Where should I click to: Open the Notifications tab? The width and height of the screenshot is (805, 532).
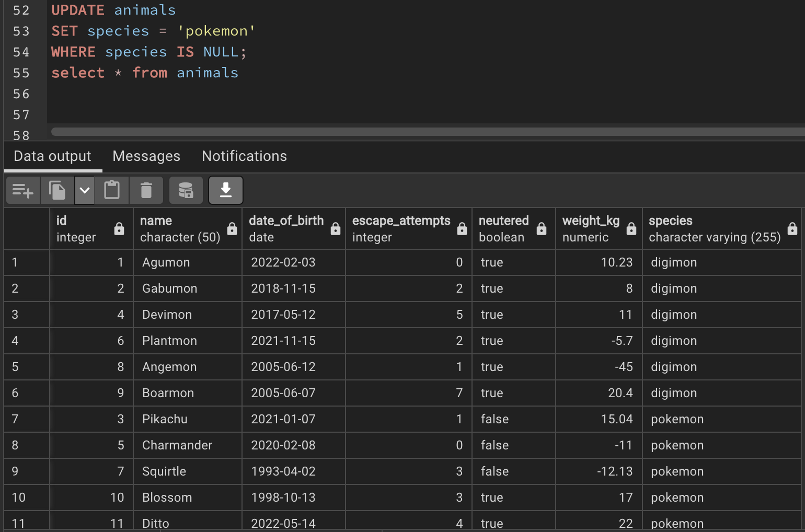(x=244, y=156)
